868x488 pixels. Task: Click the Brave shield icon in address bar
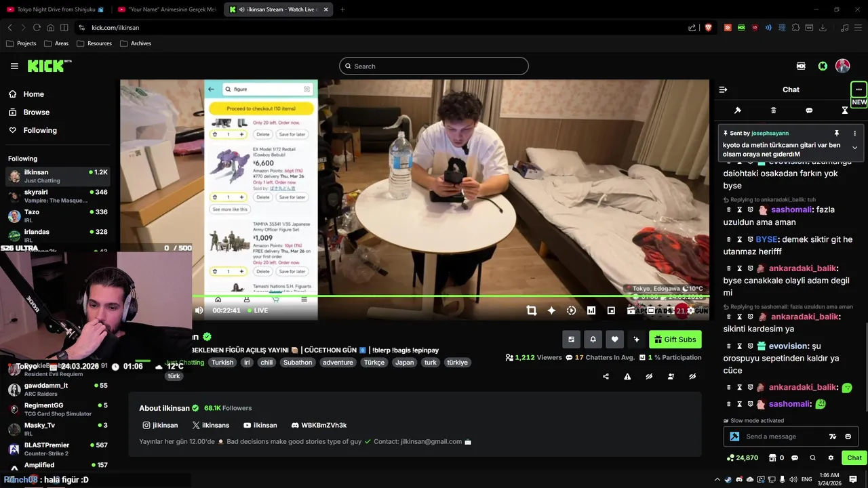tap(709, 28)
